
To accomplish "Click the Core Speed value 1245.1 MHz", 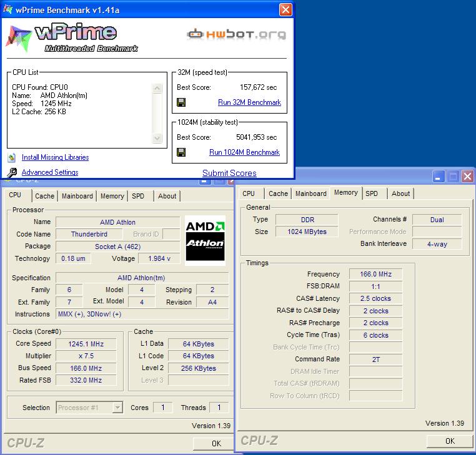I will pos(86,344).
